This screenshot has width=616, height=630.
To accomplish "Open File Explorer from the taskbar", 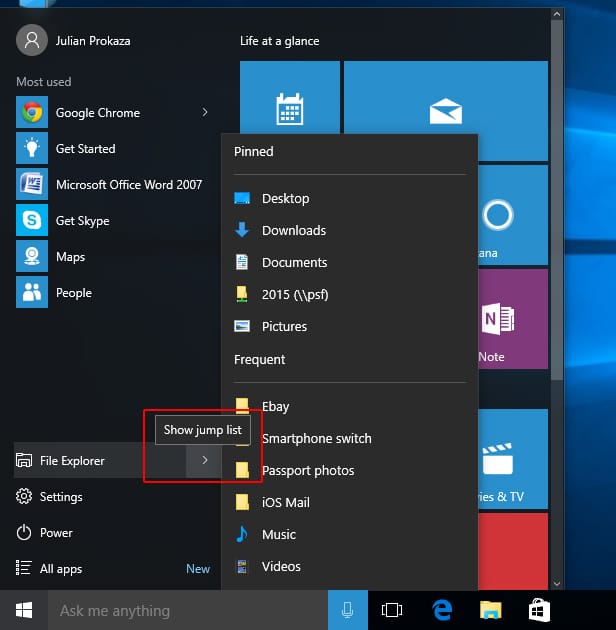I will pyautogui.click(x=491, y=610).
